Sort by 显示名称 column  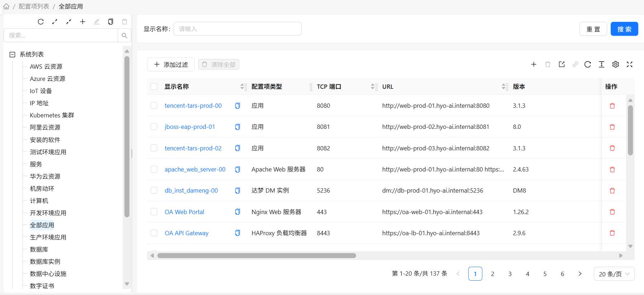[242, 87]
